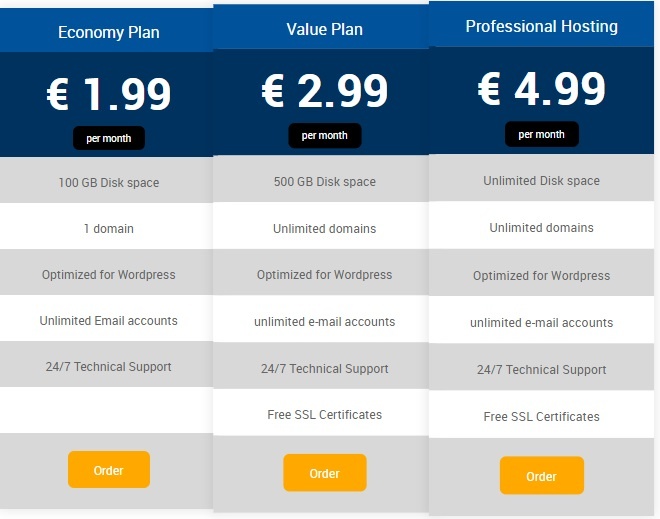The height and width of the screenshot is (519, 660).
Task: Select the Value Plan header
Action: [x=325, y=29]
